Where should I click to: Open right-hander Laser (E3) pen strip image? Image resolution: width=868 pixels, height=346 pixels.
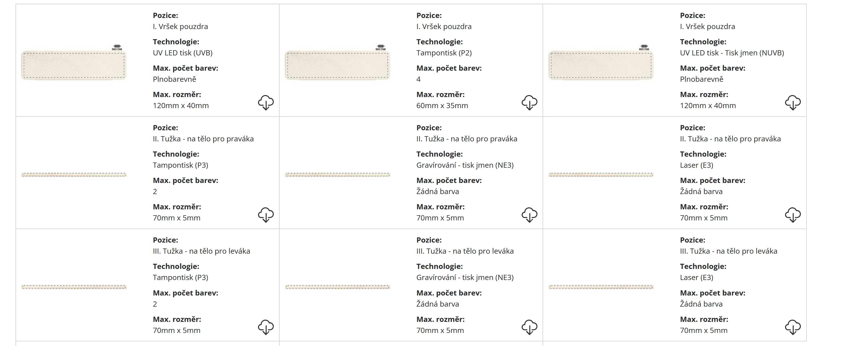click(x=601, y=175)
